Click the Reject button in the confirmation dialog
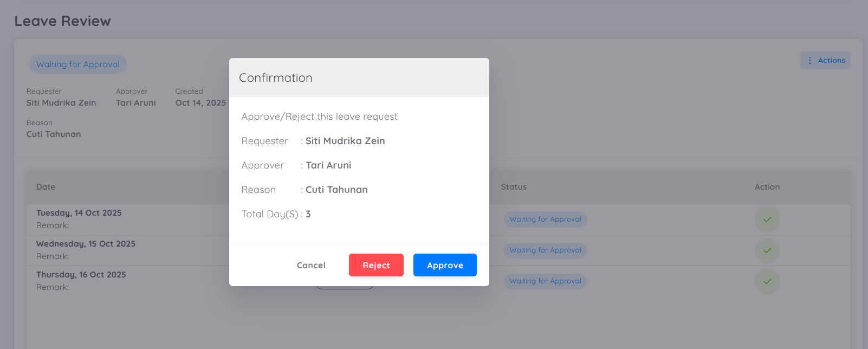Screen dimensions: 868x349 (x=376, y=265)
